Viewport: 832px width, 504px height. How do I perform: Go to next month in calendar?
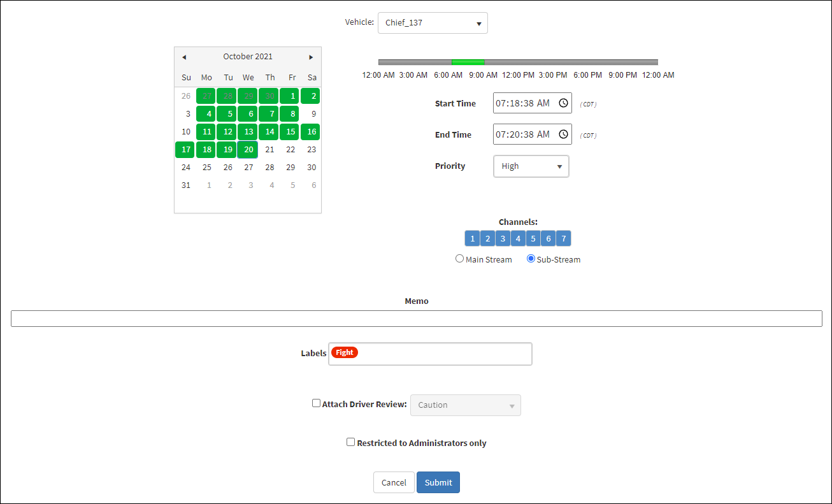pos(311,57)
